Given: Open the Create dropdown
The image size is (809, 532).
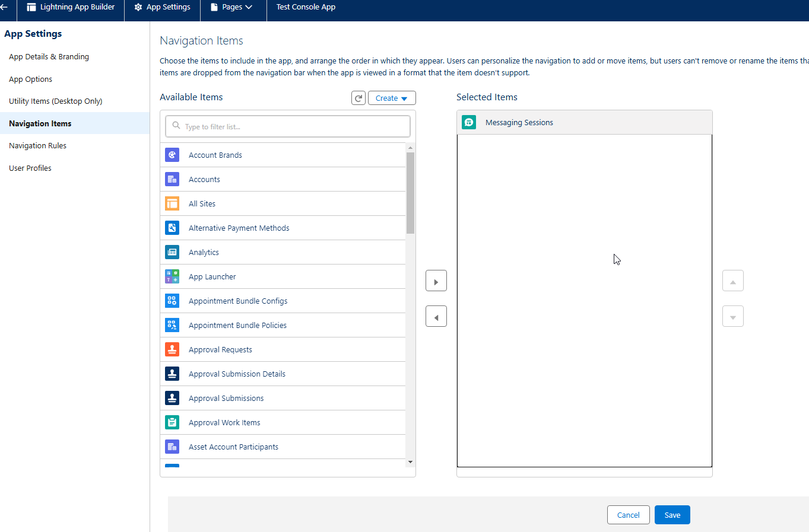Looking at the screenshot, I should (x=392, y=98).
